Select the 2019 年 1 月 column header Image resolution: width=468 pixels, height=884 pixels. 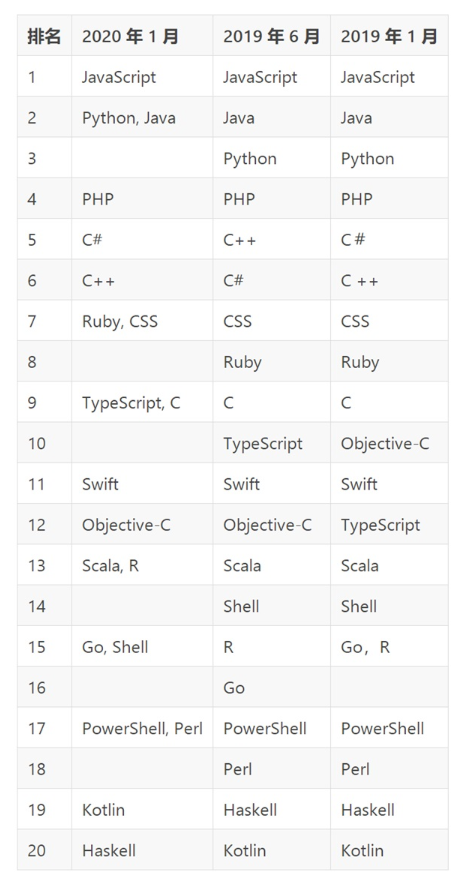(x=389, y=36)
